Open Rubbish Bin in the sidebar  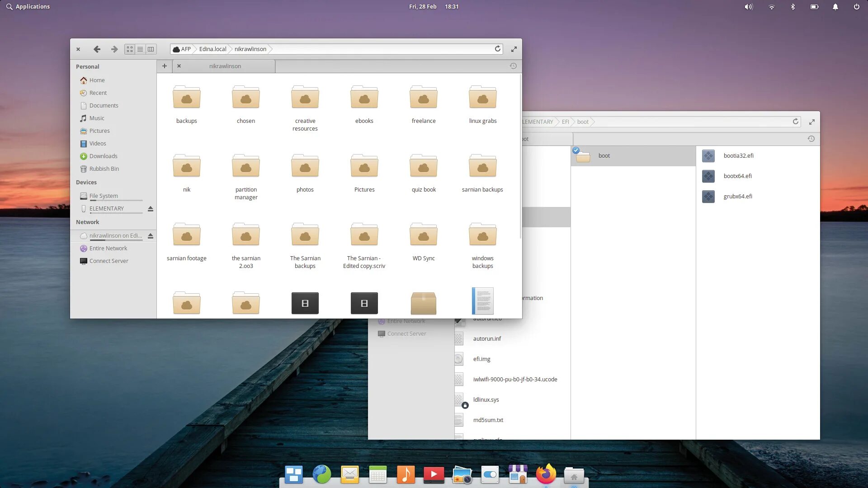[104, 169]
